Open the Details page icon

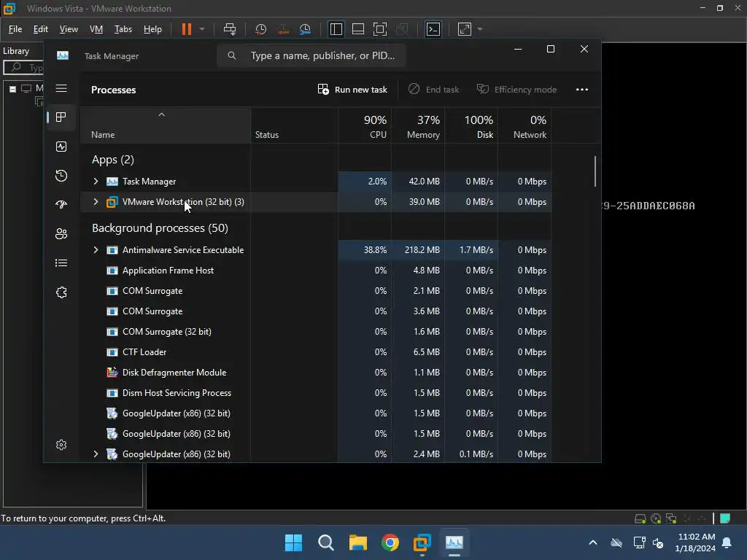tap(61, 262)
